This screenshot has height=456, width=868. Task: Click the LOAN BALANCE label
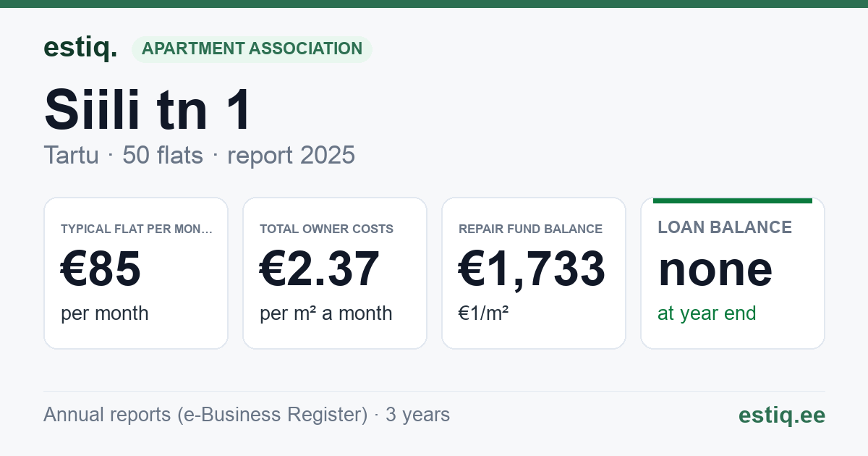point(725,227)
